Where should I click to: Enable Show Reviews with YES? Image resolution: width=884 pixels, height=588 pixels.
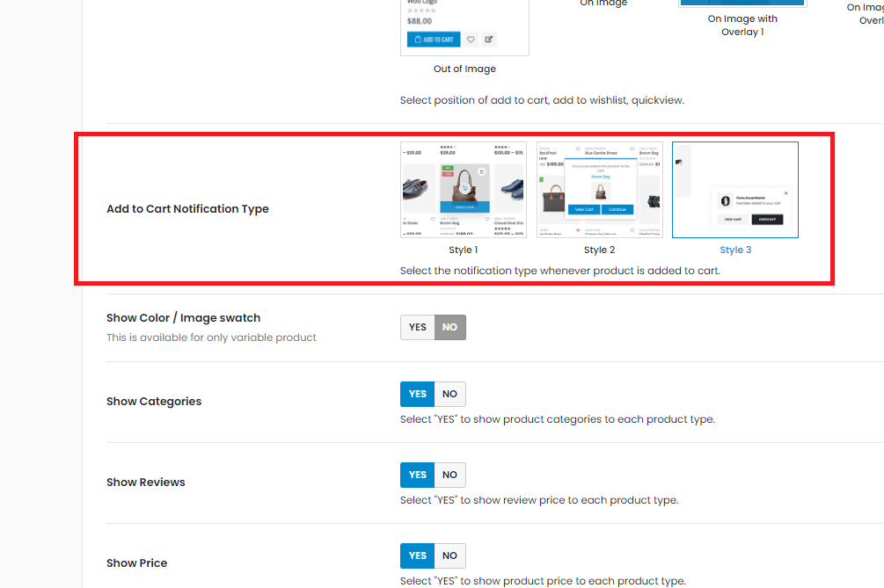pos(417,475)
